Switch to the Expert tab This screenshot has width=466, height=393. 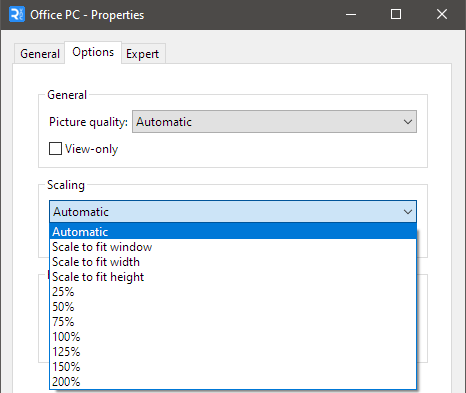pos(143,54)
